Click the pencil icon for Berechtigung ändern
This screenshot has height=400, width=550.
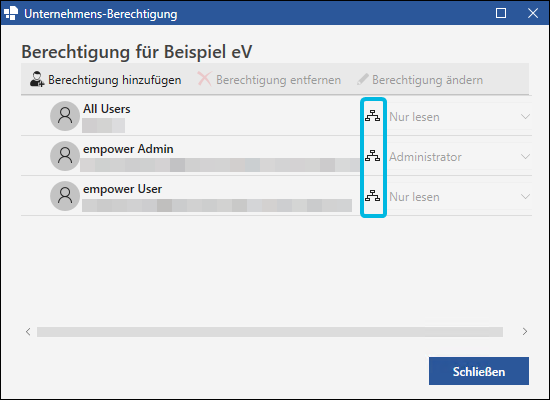(x=363, y=79)
